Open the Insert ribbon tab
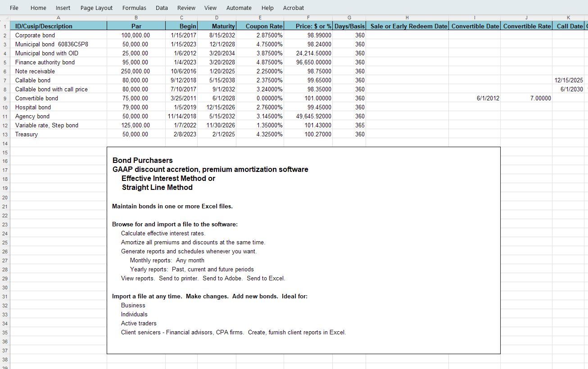This screenshot has width=588, height=369. (x=63, y=8)
